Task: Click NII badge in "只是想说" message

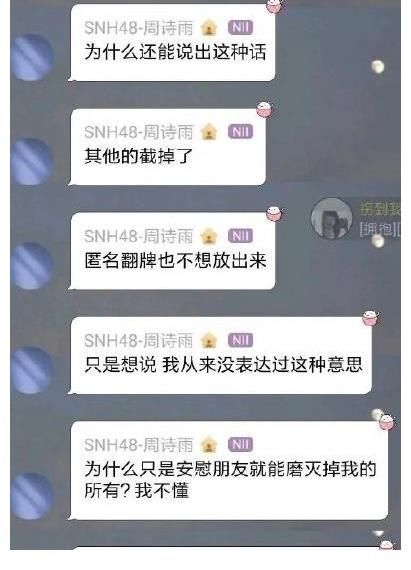Action: (240, 341)
